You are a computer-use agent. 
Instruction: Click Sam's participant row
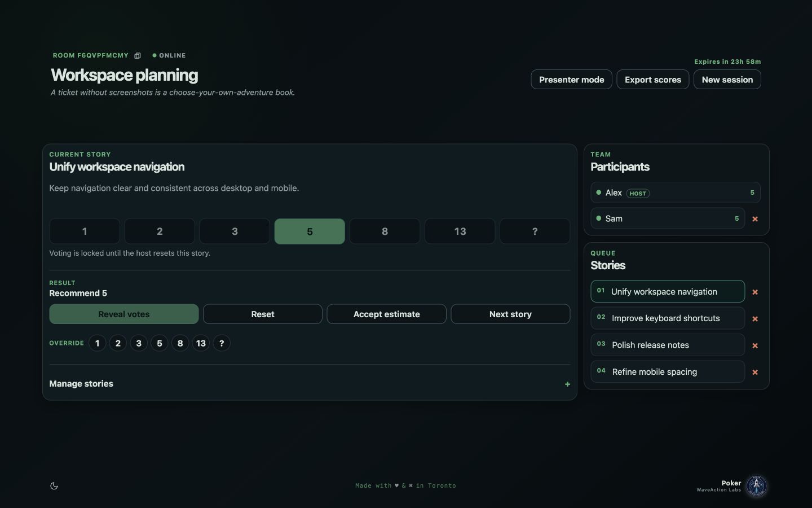tap(668, 218)
